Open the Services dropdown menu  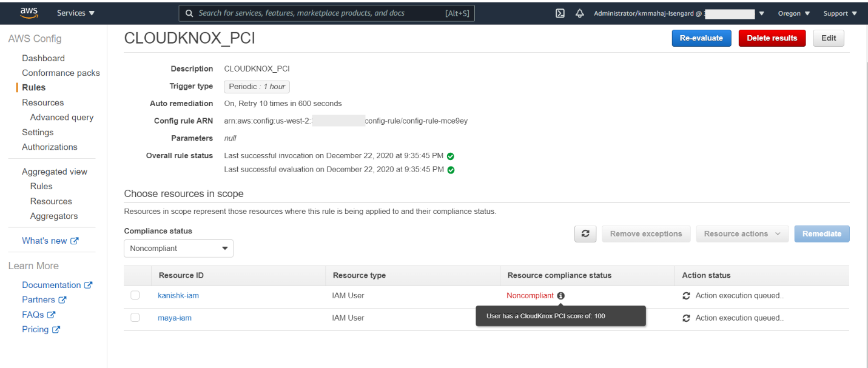76,13
